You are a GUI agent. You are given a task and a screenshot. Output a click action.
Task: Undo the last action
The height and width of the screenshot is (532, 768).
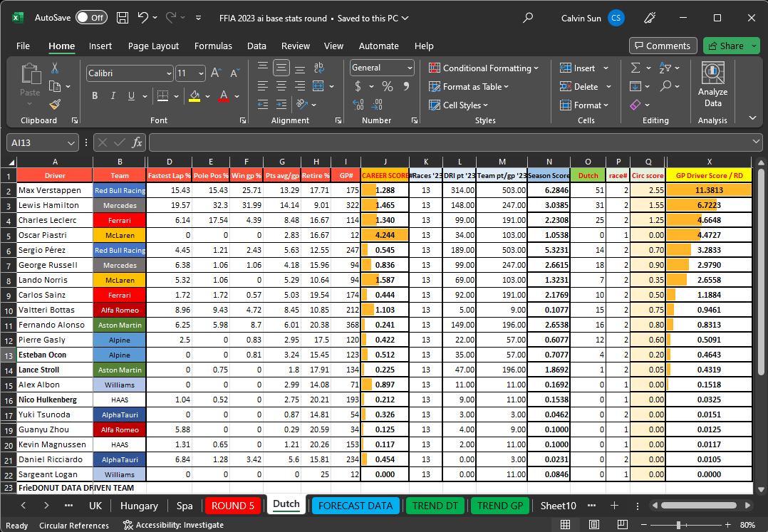click(x=142, y=18)
